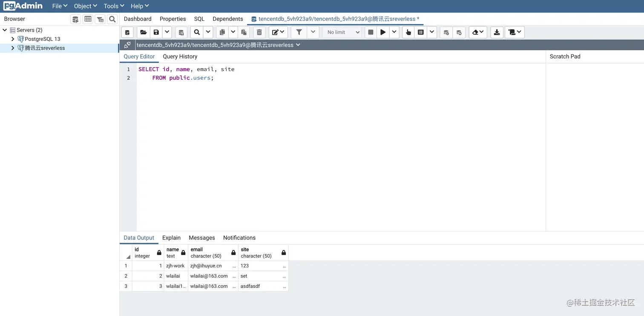Open the execute options dropdown arrow

click(x=394, y=32)
